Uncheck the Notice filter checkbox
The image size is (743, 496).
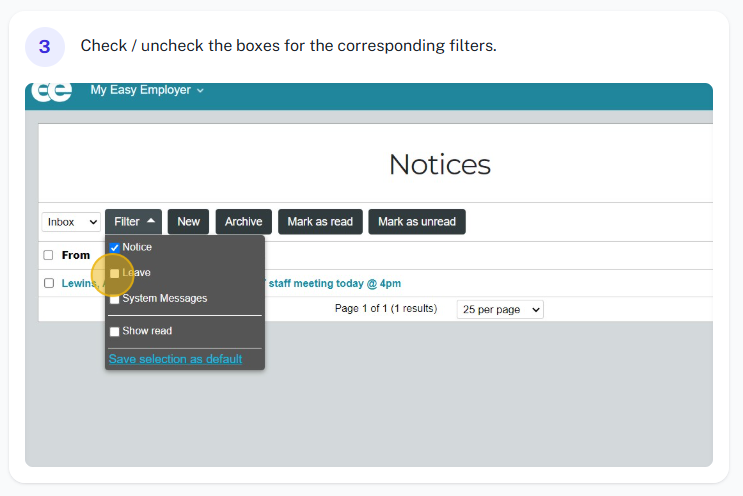coord(114,247)
